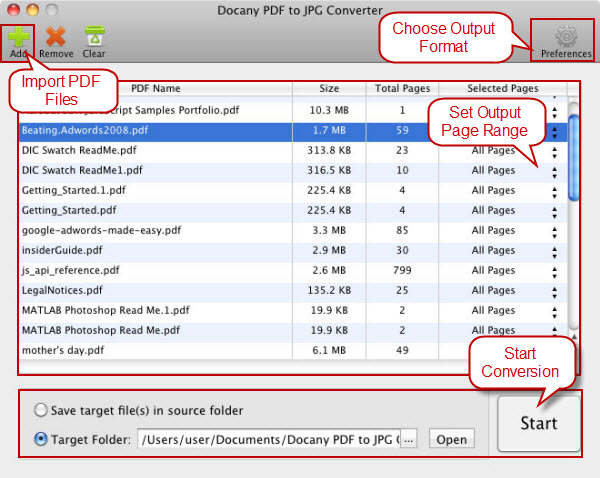Select the Target Folder radio button
The image size is (600, 478).
click(x=41, y=439)
